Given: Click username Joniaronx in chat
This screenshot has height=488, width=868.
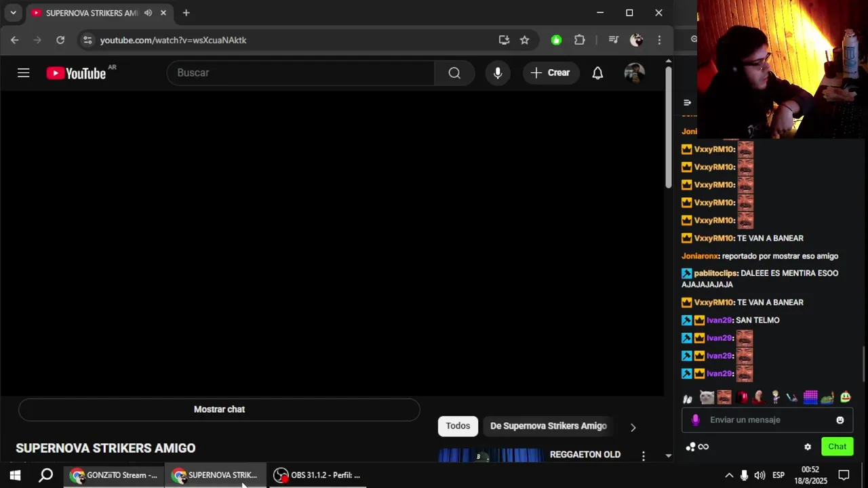Looking at the screenshot, I should [x=700, y=256].
